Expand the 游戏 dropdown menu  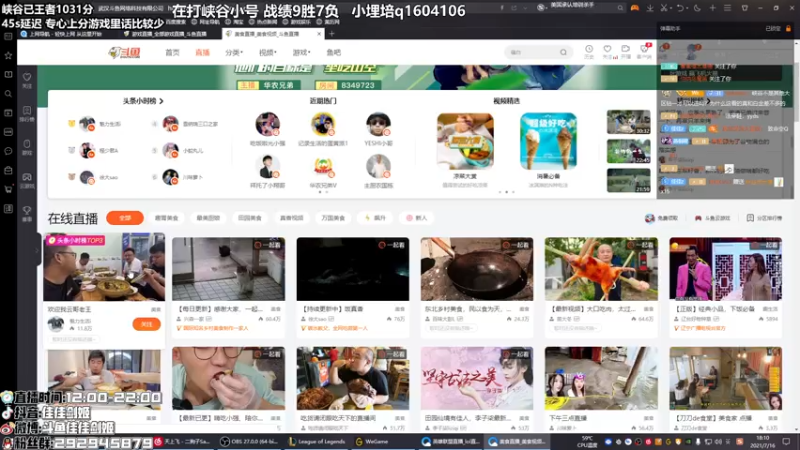coord(302,53)
